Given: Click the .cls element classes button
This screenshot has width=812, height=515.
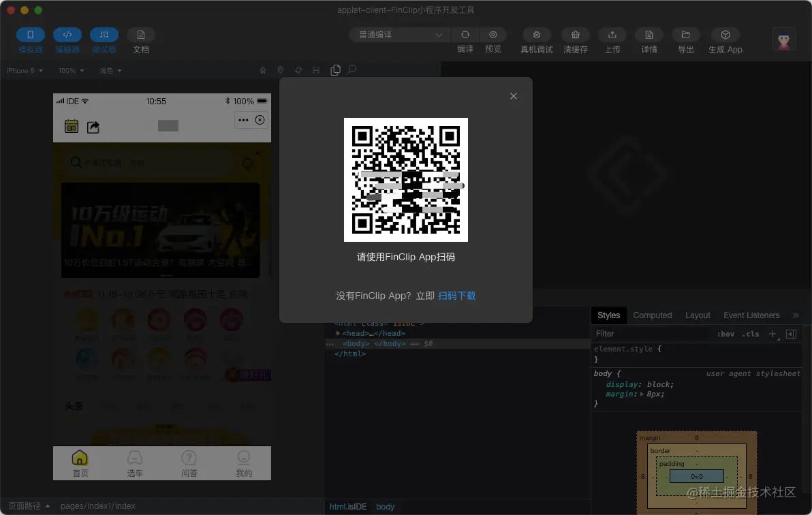Looking at the screenshot, I should tap(751, 334).
